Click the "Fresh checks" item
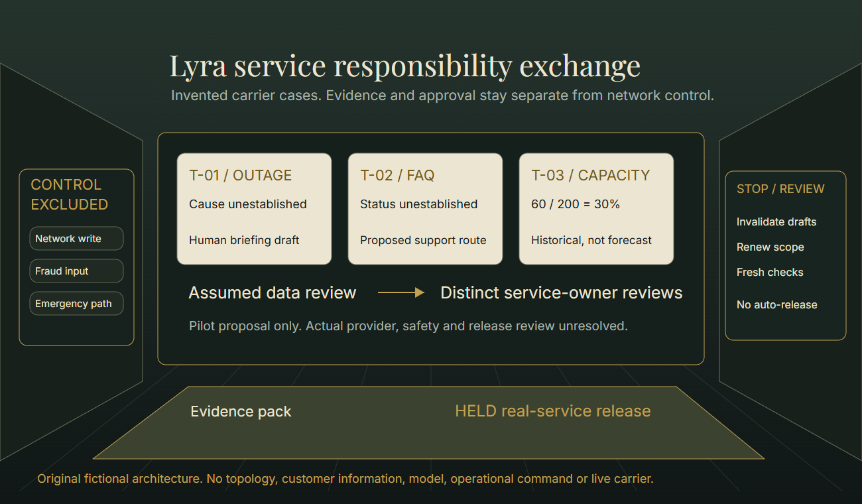Image resolution: width=862 pixels, height=504 pixels. pos(770,273)
